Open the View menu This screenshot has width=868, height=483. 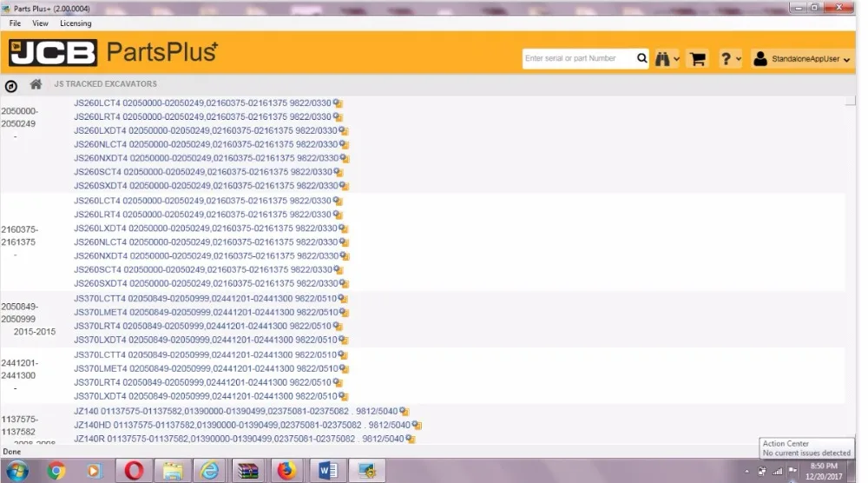pyautogui.click(x=40, y=23)
